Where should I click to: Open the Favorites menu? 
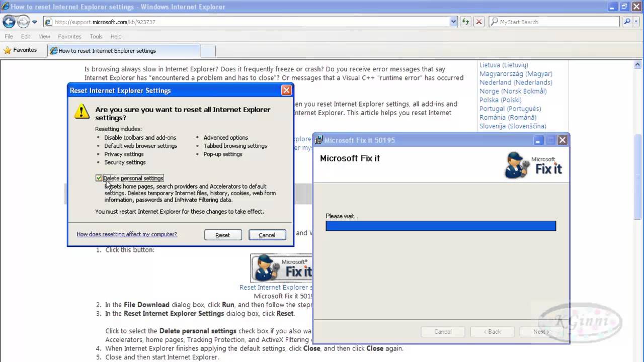69,36
